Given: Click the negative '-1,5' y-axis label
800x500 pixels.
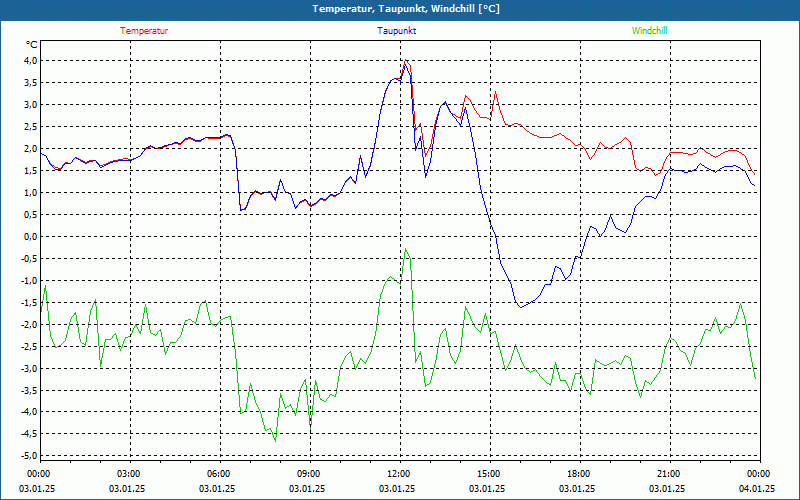Looking at the screenshot, I should click(x=30, y=302).
